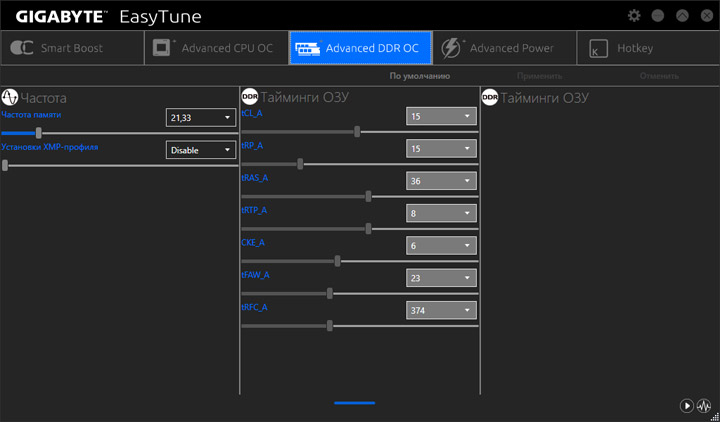Viewport: 720px width, 422px height.
Task: Click the memory frequency slider handle
Action: [x=39, y=133]
